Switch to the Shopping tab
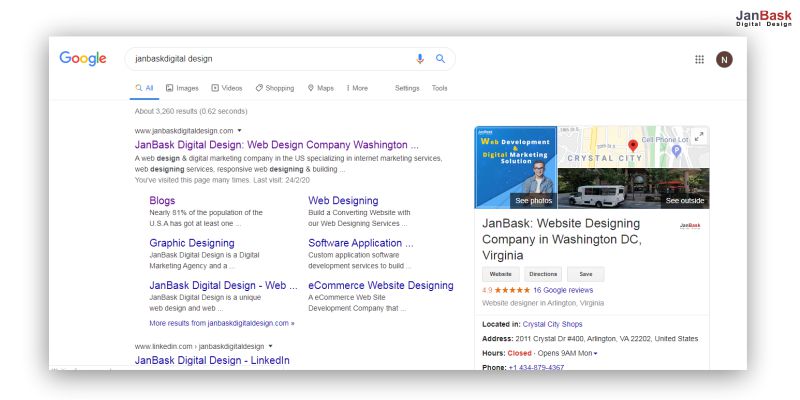 point(275,88)
